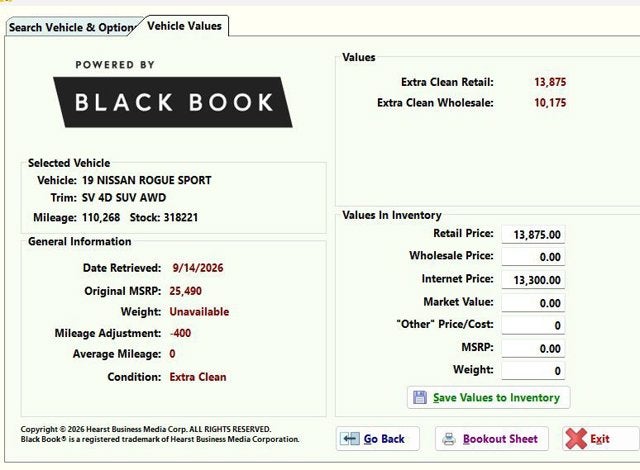Click the stock number 318221
Viewport: 640px width, 470px height.
pyautogui.click(x=180, y=217)
